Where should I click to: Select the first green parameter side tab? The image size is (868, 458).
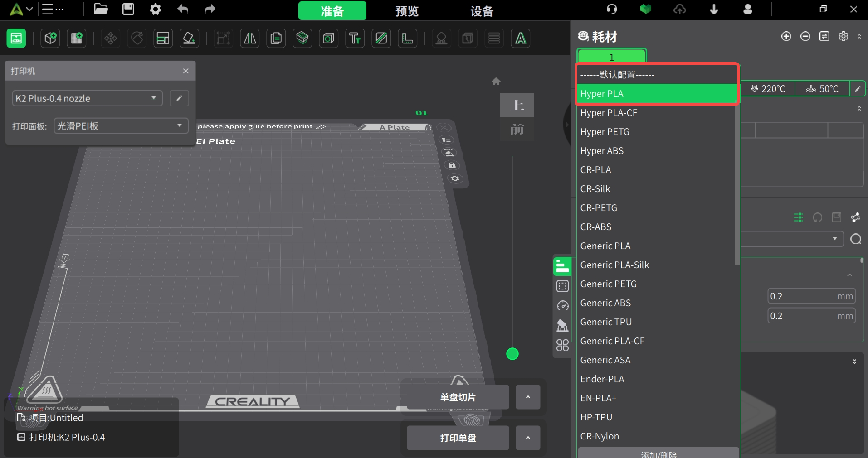click(x=562, y=266)
